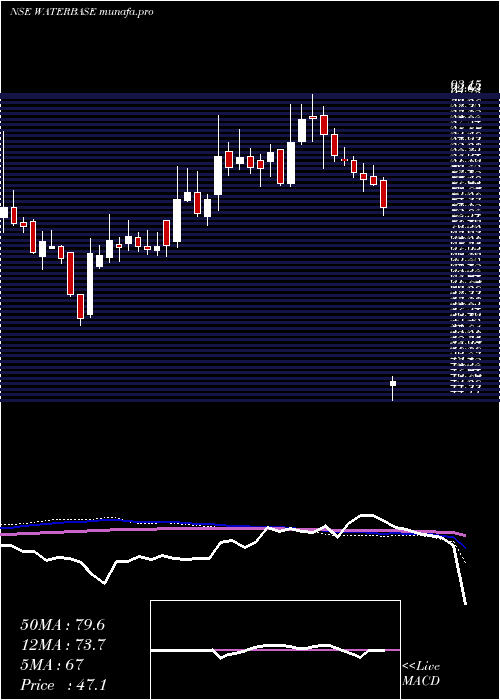Click the 5MA : 67 value
The image size is (500, 700).
pyautogui.click(x=52, y=665)
